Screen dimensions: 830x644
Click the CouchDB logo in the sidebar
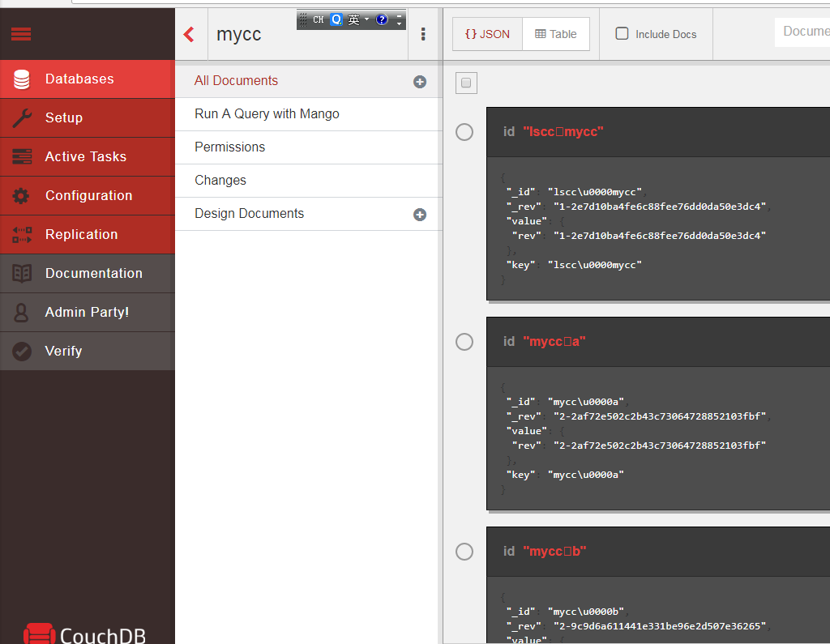tap(84, 634)
